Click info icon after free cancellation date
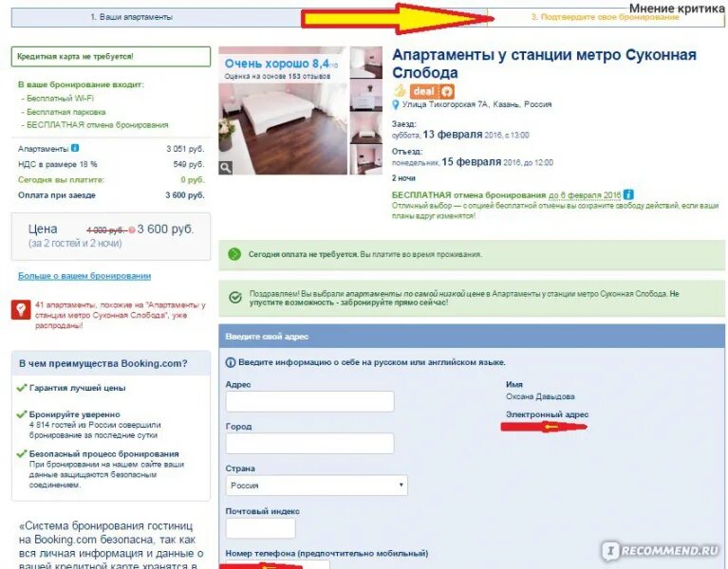The image size is (728, 569). (628, 194)
